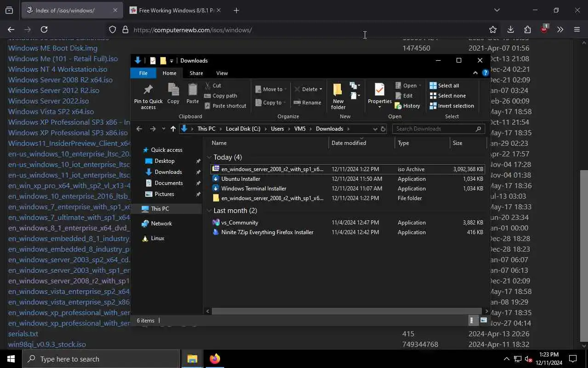588x368 pixels.
Task: Expand the Delete dropdown arrow
Action: tap(321, 89)
